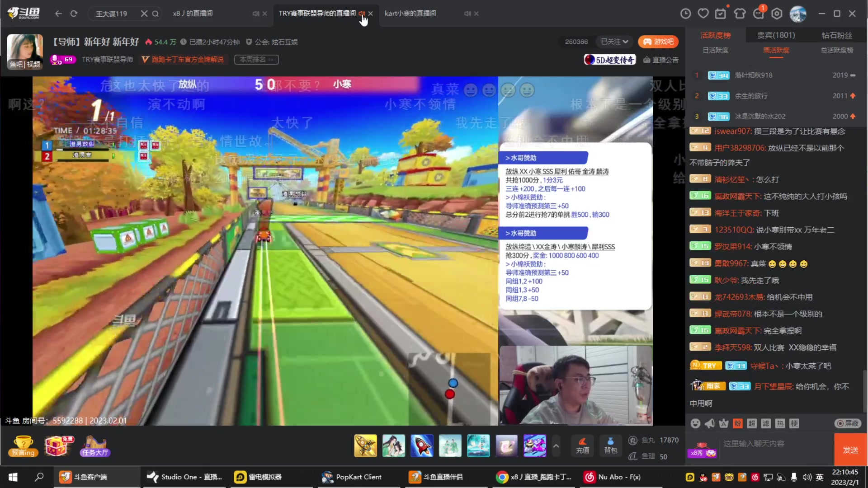Select the purple race car gift icon
This screenshot has width=868, height=488.
click(535, 446)
